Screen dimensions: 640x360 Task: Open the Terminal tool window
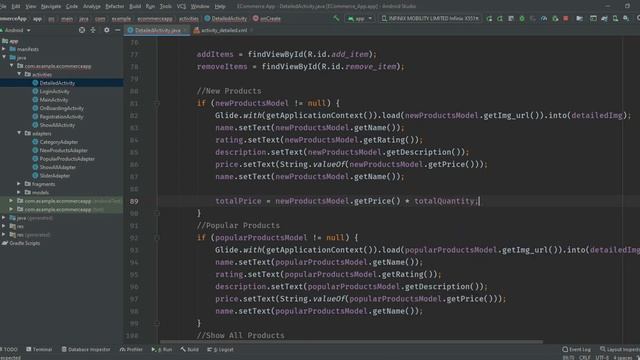click(39, 349)
